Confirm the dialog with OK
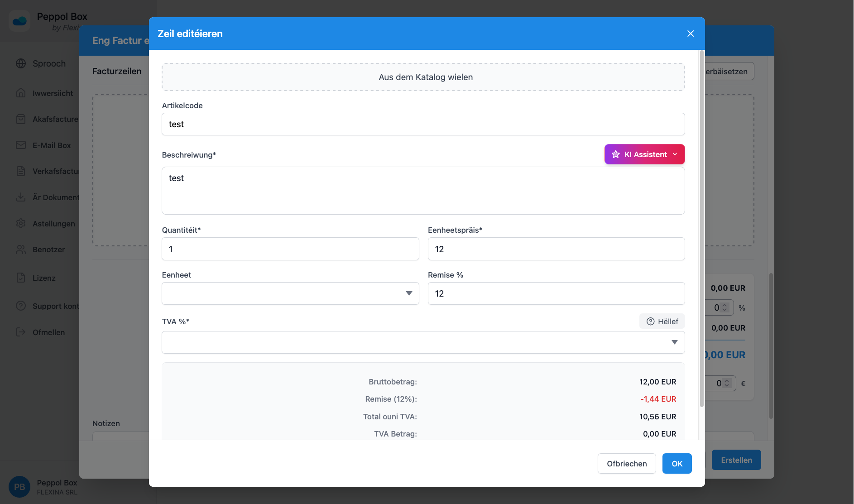 coord(676,463)
